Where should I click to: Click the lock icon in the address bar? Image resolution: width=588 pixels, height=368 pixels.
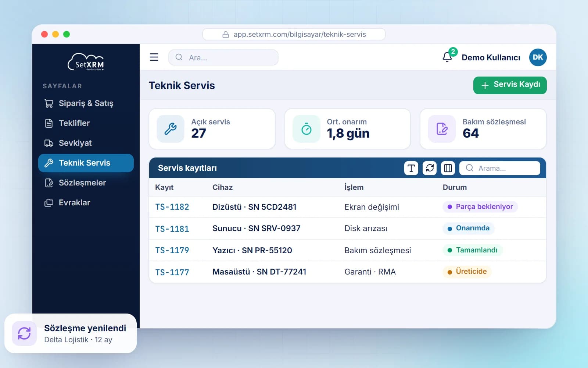click(226, 35)
